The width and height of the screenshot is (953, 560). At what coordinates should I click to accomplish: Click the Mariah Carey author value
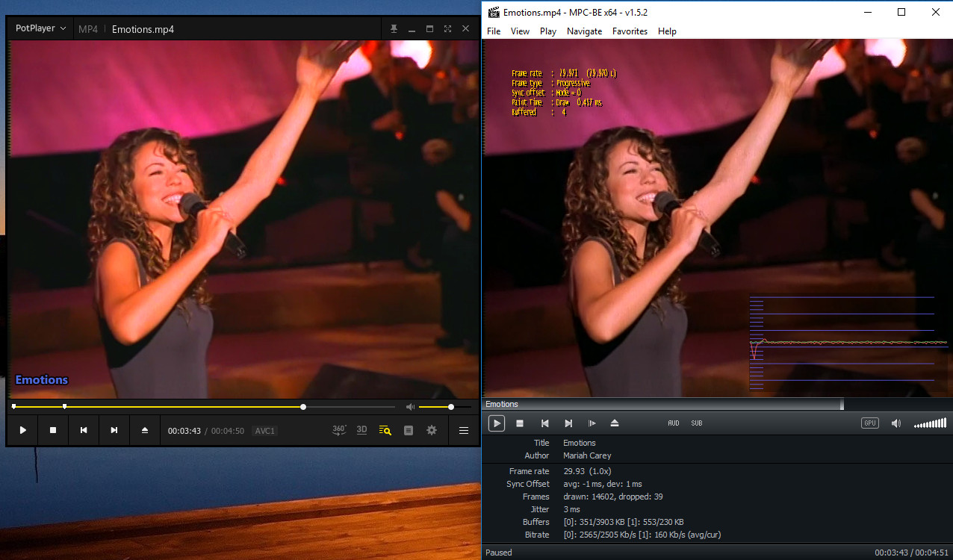tap(587, 455)
